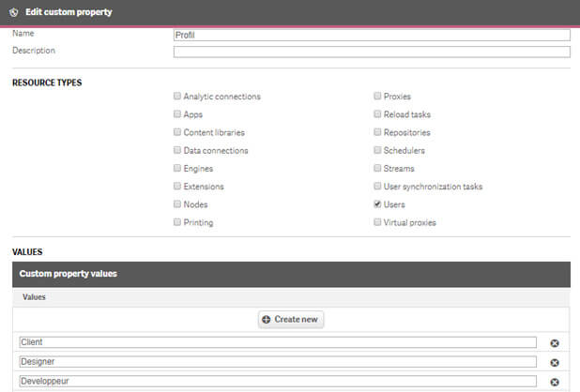
Task: Tick the Reload tasks checkbox
Action: coord(377,114)
